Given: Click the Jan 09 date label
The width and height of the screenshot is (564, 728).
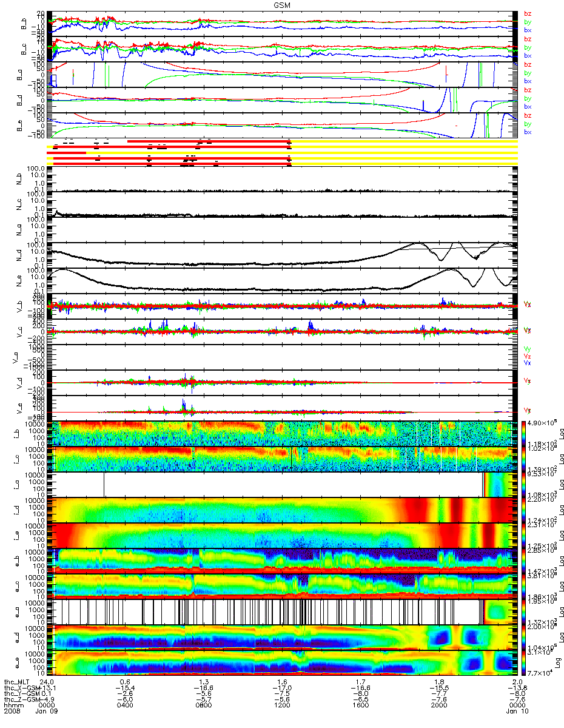Looking at the screenshot, I should coord(45,712).
